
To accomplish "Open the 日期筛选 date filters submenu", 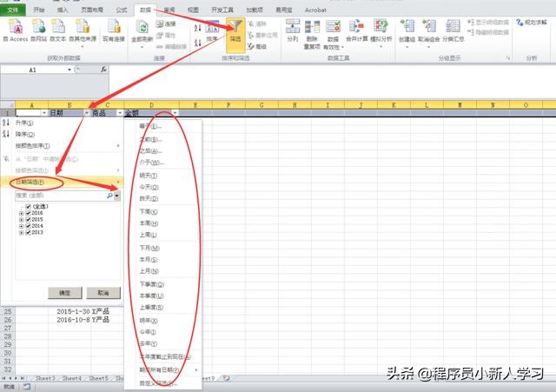I will (x=62, y=182).
